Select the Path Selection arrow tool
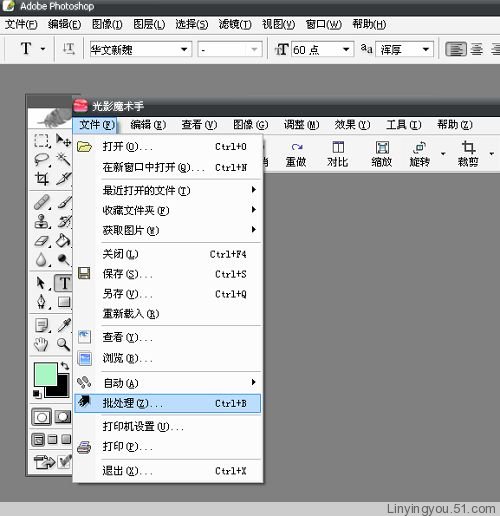The image size is (500, 516). [x=42, y=283]
